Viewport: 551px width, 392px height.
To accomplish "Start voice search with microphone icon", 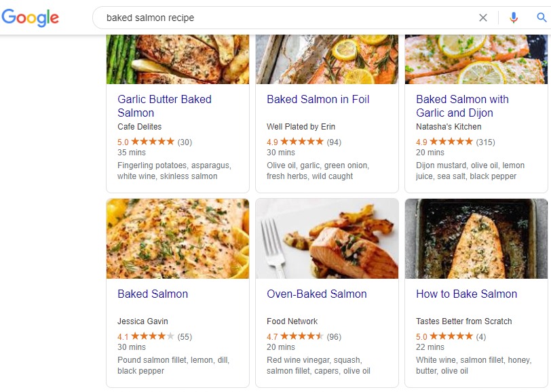I will (x=514, y=18).
